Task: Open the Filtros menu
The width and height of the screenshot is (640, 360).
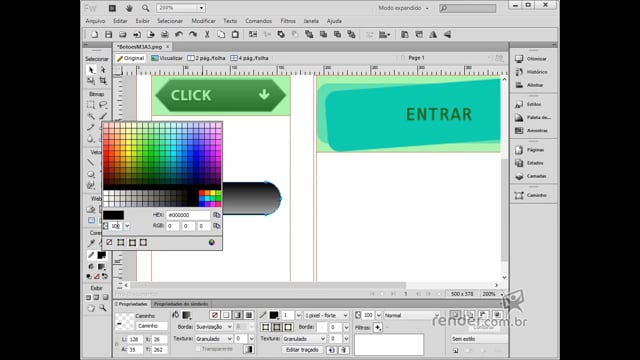Action: [288, 21]
